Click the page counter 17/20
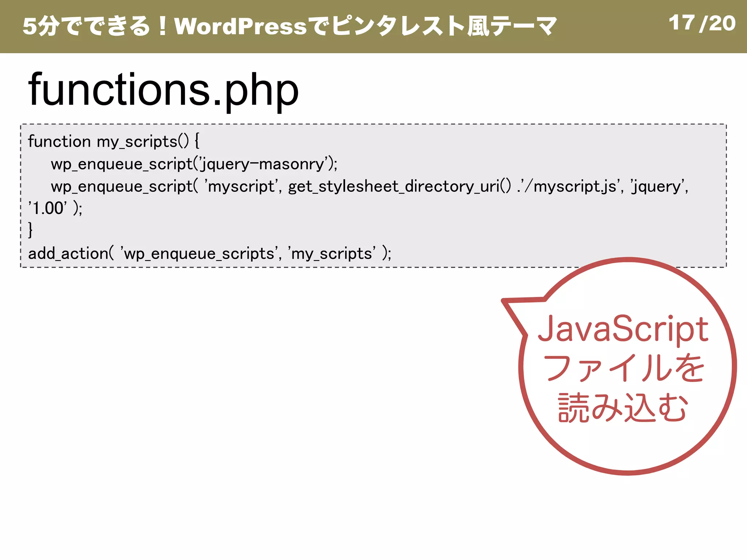Screen dimensions: 747x560 tap(702, 23)
